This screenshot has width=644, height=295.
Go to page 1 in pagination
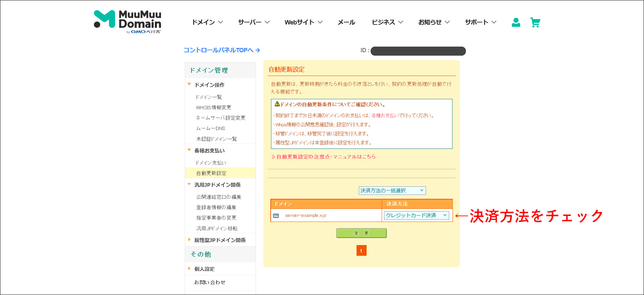pos(361,250)
